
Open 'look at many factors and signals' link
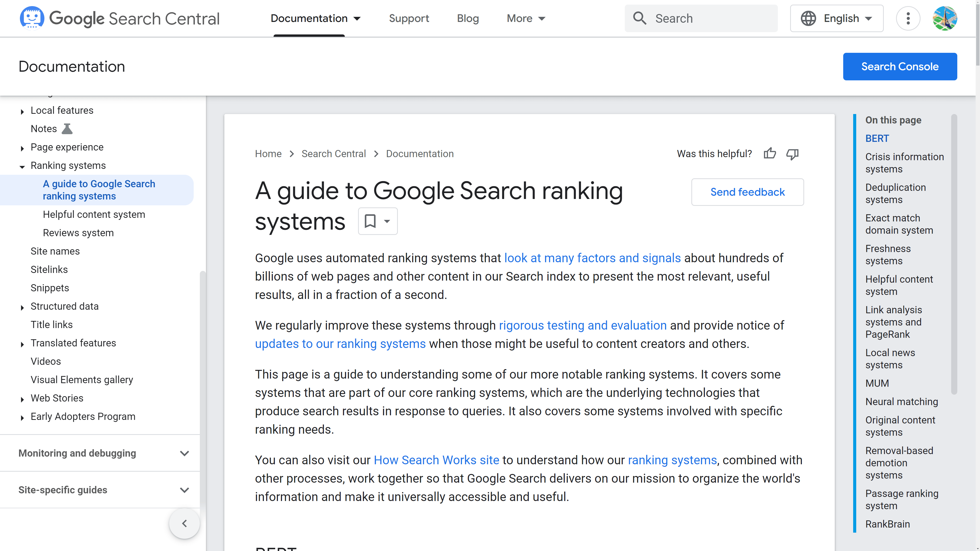click(592, 258)
